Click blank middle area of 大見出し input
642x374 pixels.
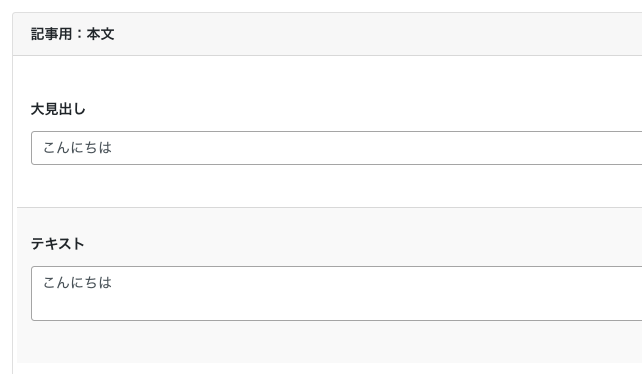click(x=368, y=148)
